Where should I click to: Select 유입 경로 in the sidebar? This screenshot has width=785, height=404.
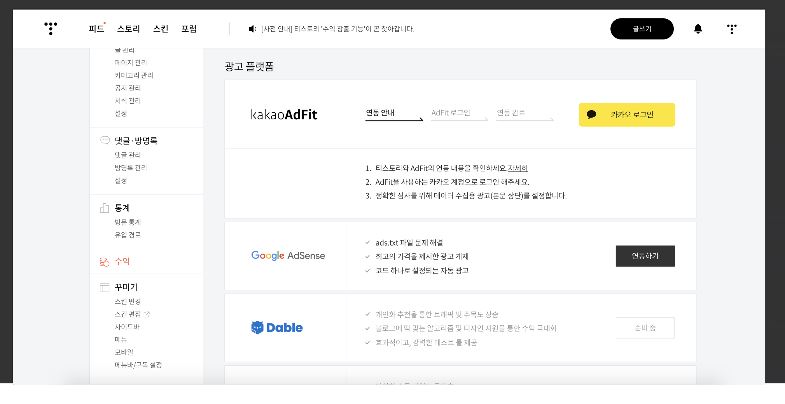(128, 235)
